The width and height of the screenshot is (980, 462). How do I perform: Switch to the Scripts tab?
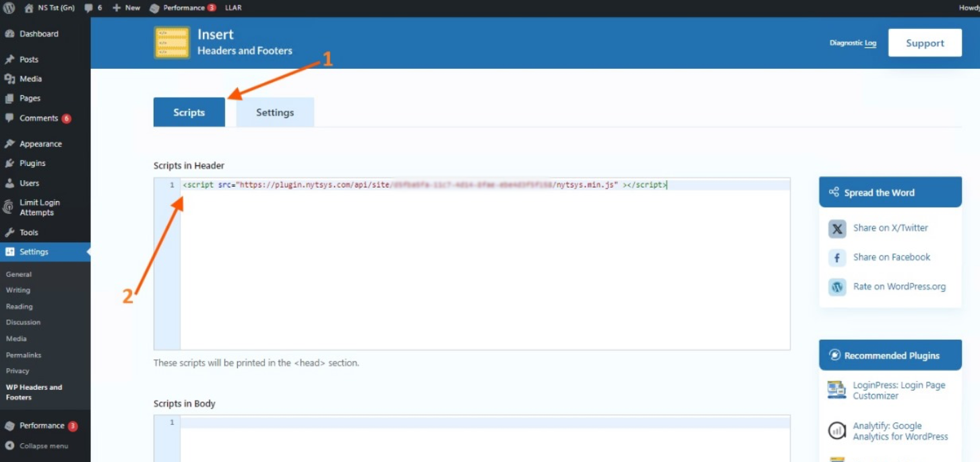(x=189, y=113)
